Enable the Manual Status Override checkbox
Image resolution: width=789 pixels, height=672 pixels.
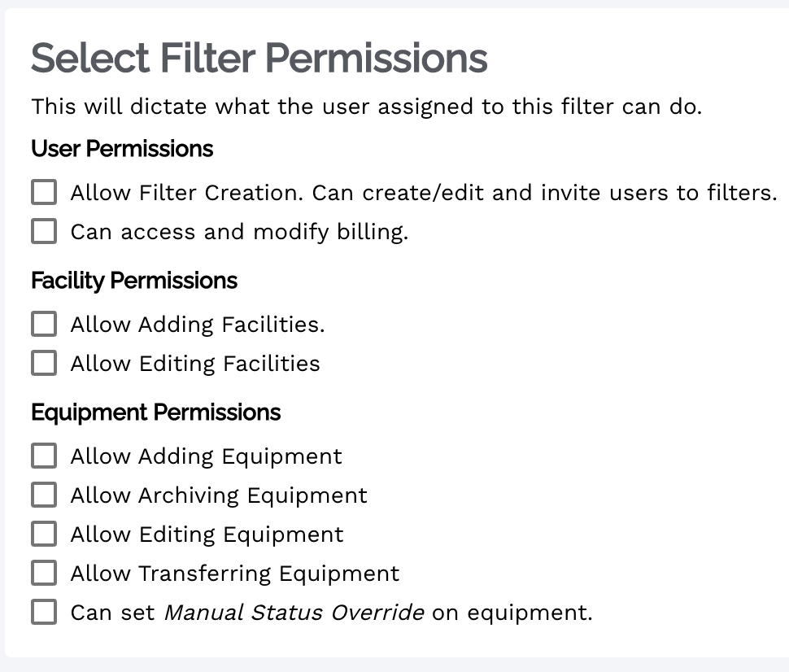coord(44,612)
